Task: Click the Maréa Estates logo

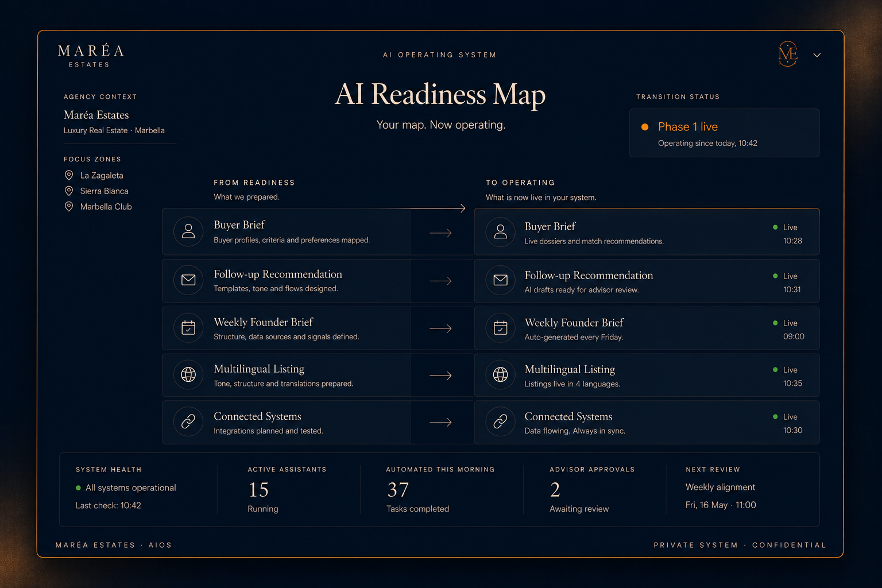Action: click(91, 56)
